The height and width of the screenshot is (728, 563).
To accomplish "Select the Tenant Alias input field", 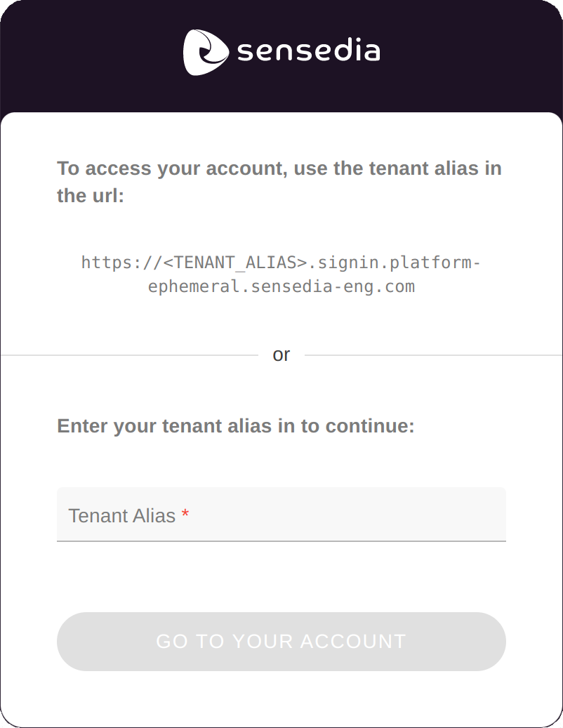I will pos(281,515).
